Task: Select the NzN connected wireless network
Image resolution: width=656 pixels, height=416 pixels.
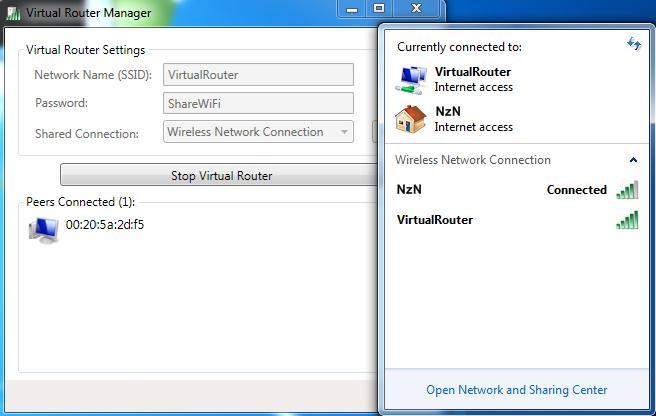Action: click(517, 190)
